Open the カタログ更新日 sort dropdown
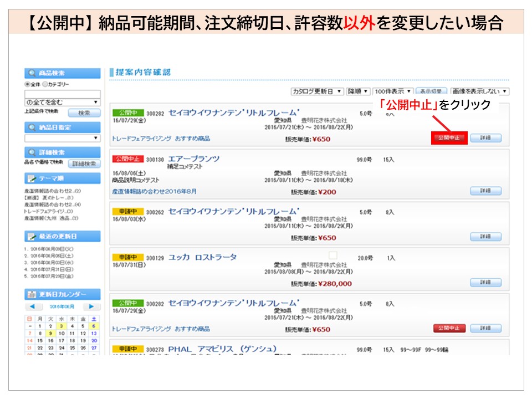 coord(317,91)
